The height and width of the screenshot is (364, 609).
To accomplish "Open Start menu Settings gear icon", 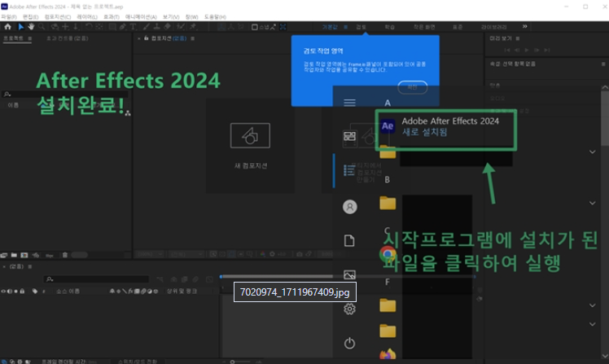I will tap(349, 309).
